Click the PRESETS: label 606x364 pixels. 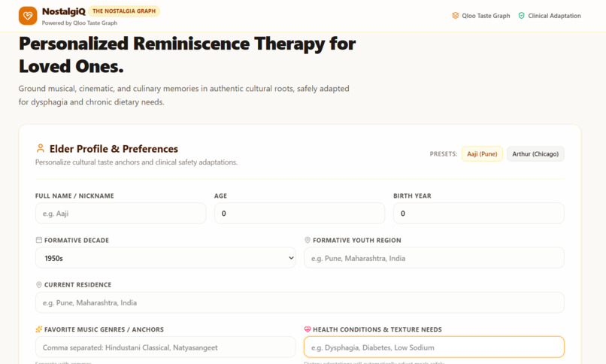pyautogui.click(x=444, y=153)
